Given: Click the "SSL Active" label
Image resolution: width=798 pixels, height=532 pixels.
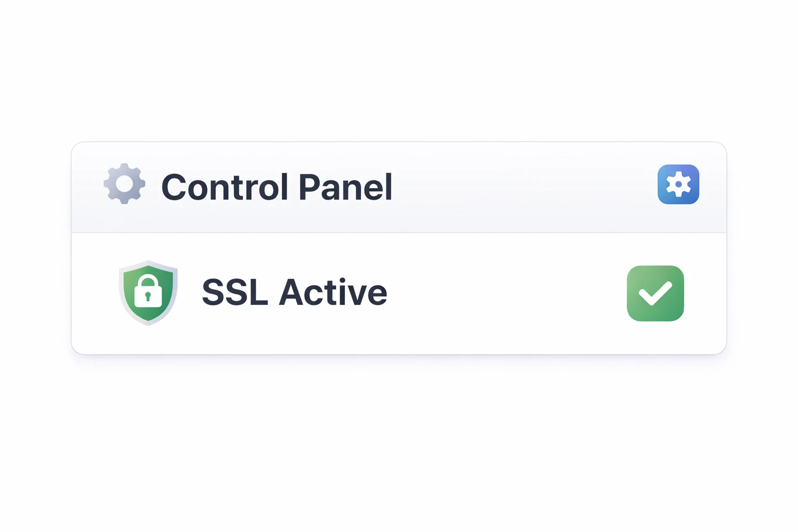Looking at the screenshot, I should pyautogui.click(x=294, y=292).
